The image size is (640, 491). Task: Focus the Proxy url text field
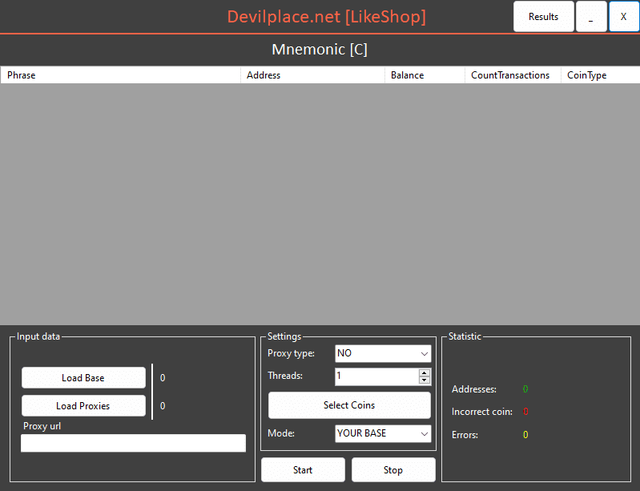point(133,443)
